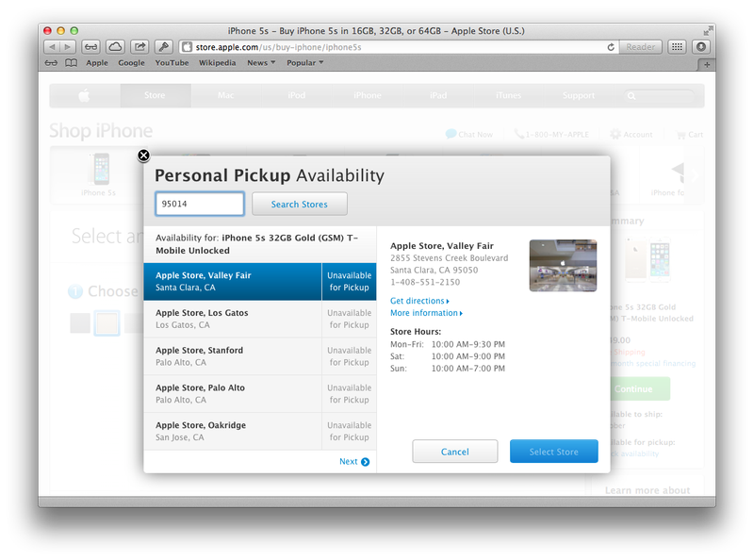Click the key icon toolbar button
Viewport: 754px width, 560px height.
point(163,47)
